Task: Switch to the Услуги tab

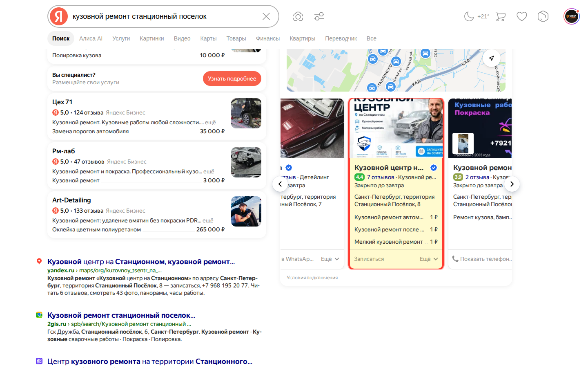Action: [121, 38]
